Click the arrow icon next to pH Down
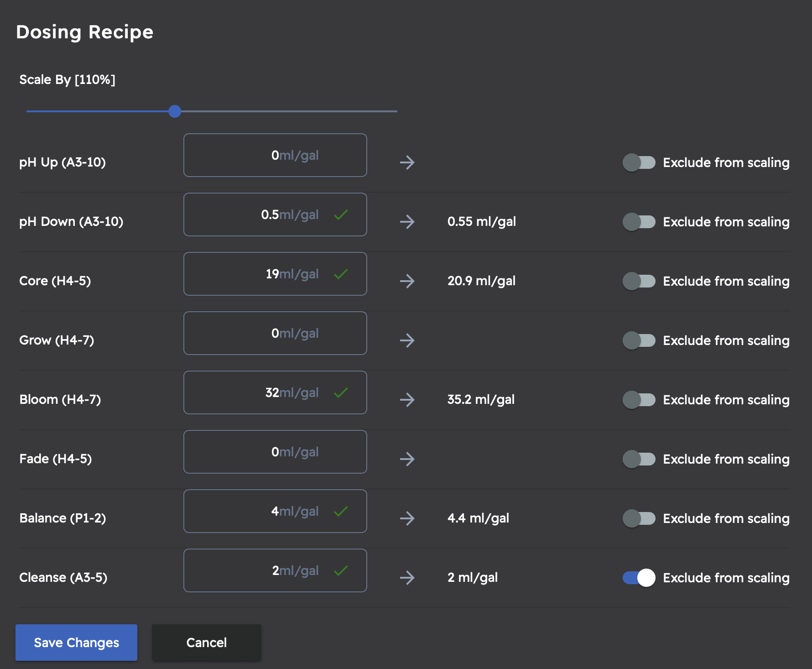This screenshot has height=669, width=812. click(x=407, y=222)
